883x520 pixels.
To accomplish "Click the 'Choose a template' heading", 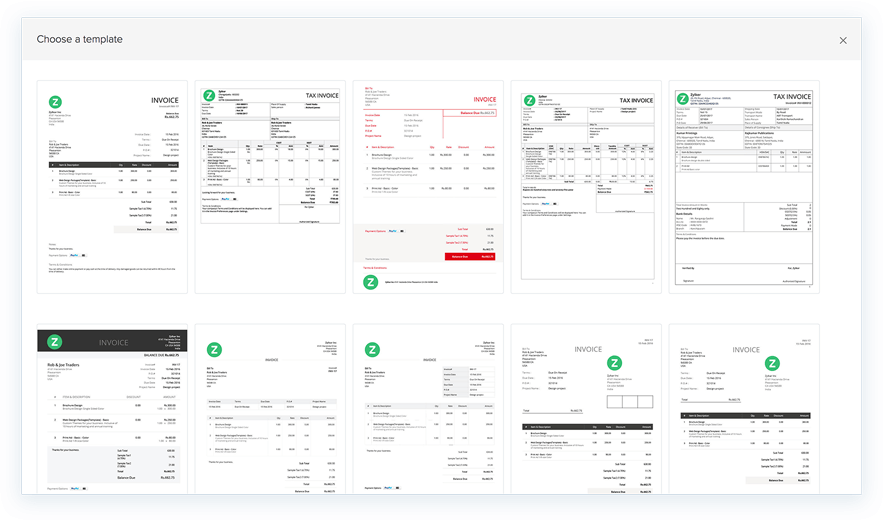I will [x=79, y=39].
